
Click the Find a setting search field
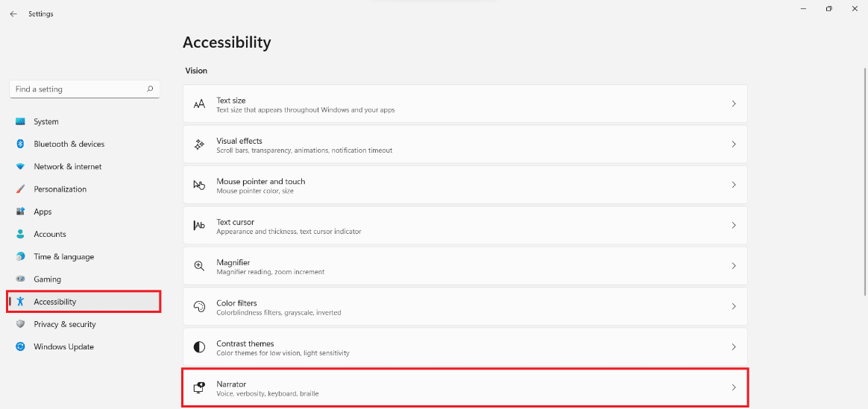pos(78,89)
